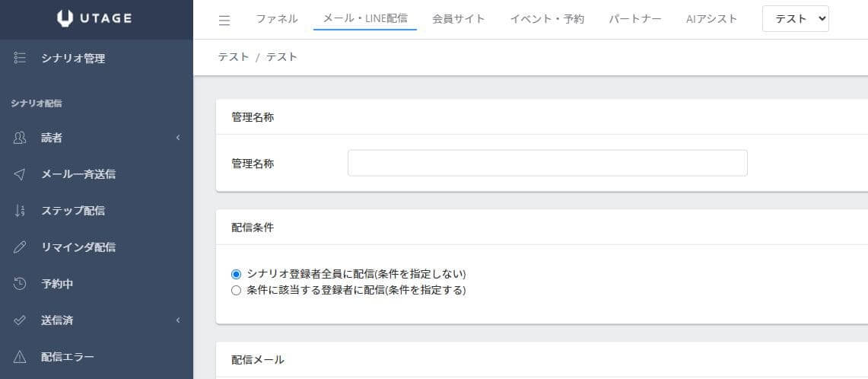Open the テスト account dropdown
Screen dimensions: 868x379
[796, 19]
